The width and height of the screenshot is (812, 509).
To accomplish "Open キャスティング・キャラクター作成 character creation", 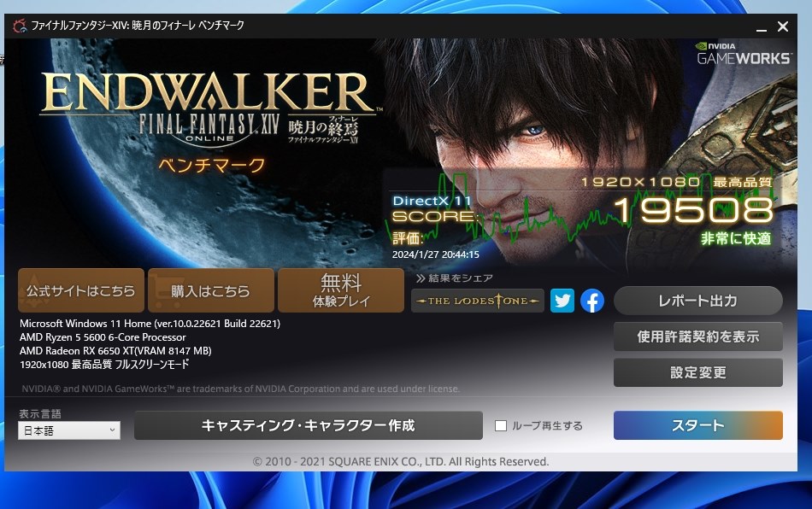I will (x=308, y=425).
